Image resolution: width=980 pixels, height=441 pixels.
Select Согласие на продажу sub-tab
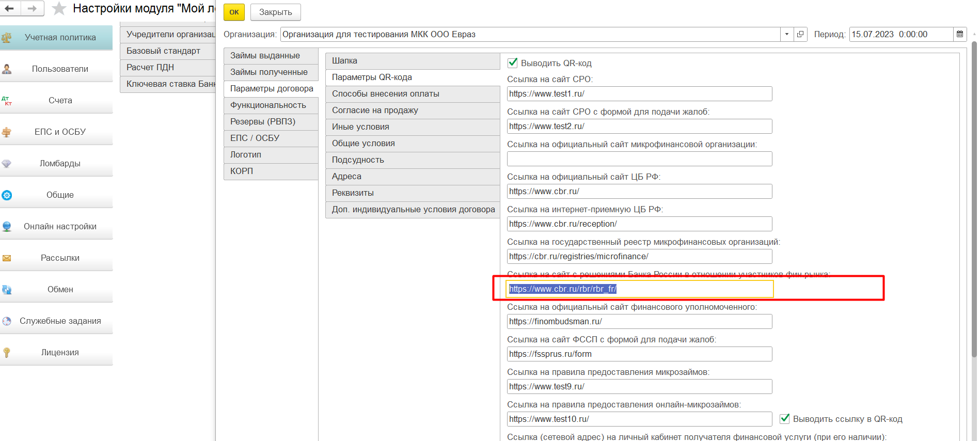point(413,111)
